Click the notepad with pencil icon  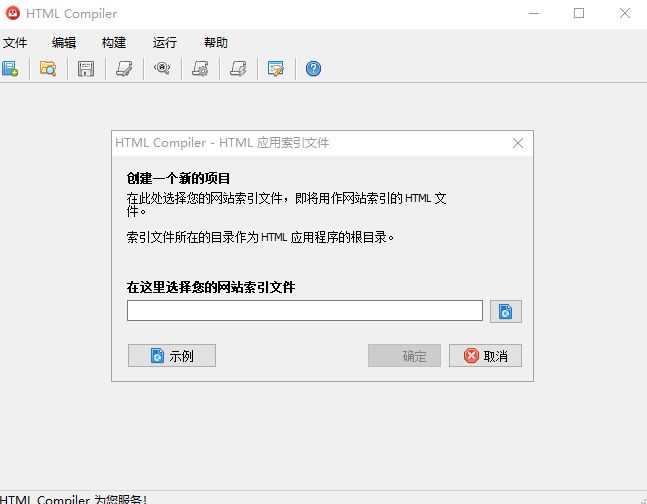(x=275, y=69)
